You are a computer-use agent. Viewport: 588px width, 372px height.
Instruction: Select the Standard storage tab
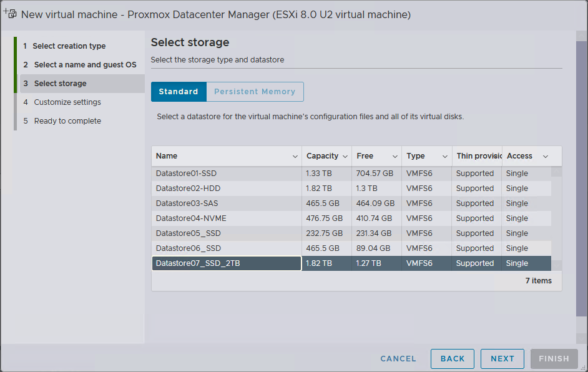click(x=179, y=92)
